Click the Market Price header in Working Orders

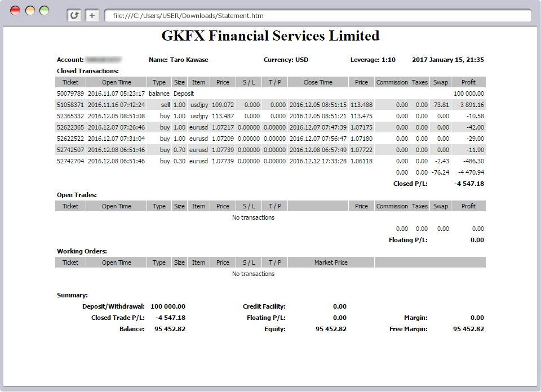pyautogui.click(x=331, y=262)
